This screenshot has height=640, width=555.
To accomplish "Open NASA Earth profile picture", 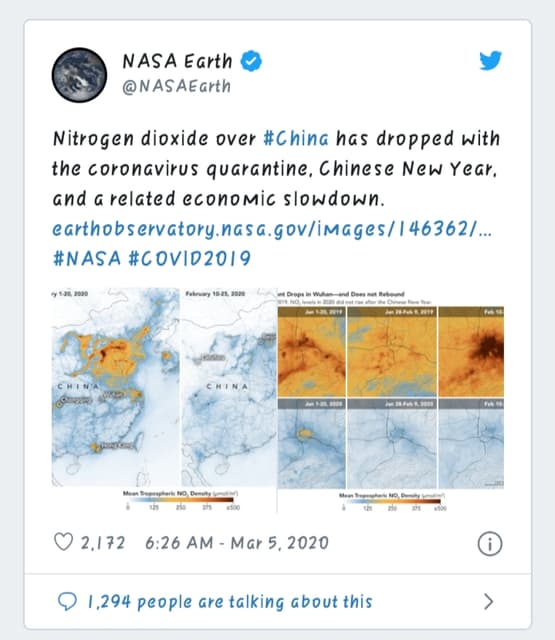I will click(x=80, y=75).
